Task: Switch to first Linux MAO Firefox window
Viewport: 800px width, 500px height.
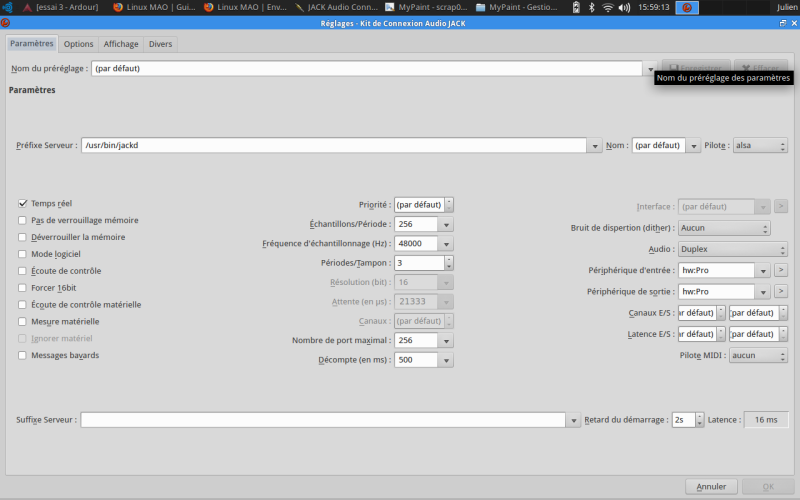Action: click(154, 7)
